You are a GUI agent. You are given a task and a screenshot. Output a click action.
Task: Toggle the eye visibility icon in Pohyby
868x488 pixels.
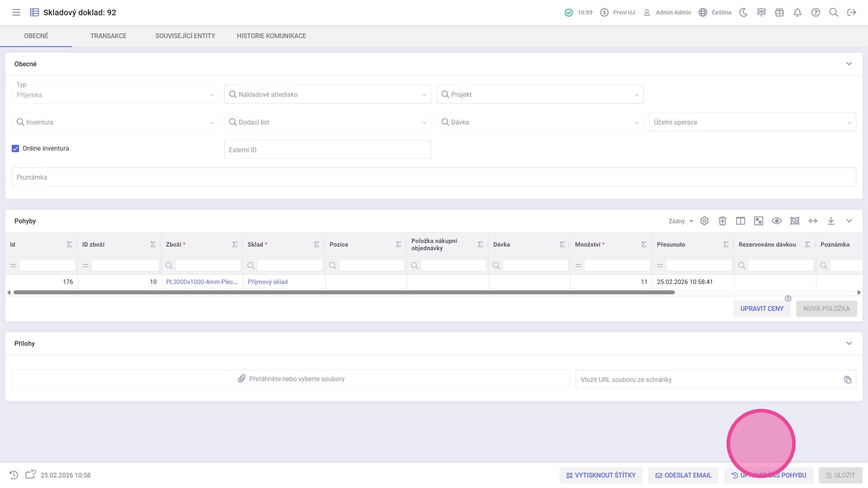point(777,221)
